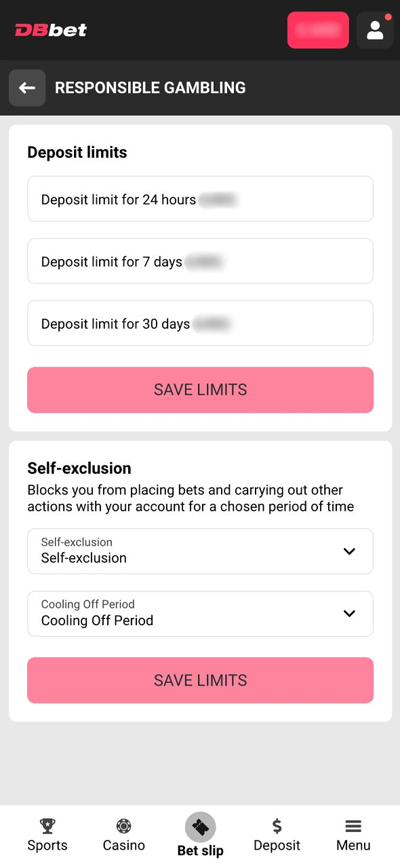Screen dimensions: 400x868
Task: Tap the pink deposit button in header
Action: [318, 30]
